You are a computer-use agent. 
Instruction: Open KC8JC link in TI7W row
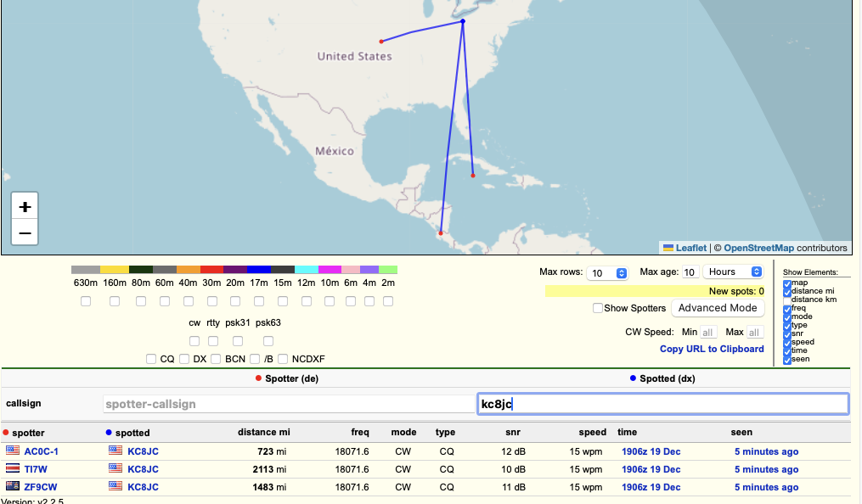143,469
